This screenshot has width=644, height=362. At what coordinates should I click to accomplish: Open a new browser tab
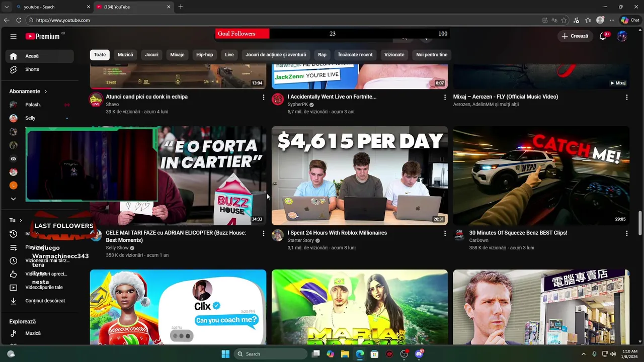click(181, 7)
